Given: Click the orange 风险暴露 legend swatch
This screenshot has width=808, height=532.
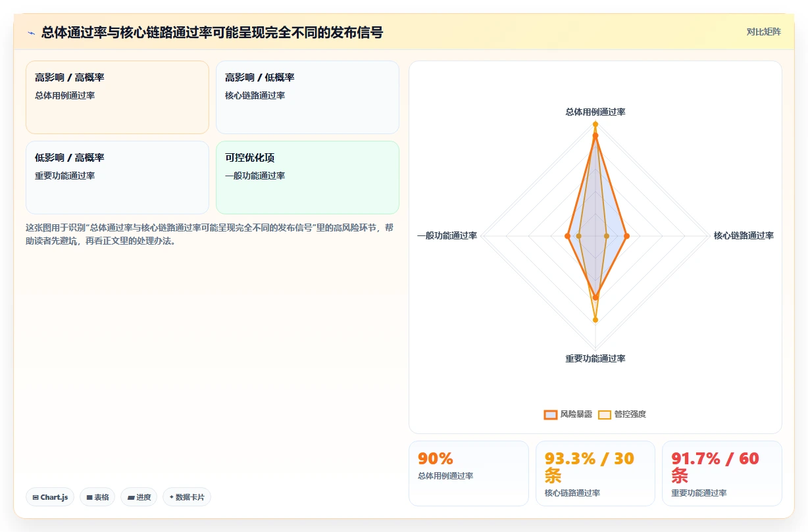Looking at the screenshot, I should point(550,414).
